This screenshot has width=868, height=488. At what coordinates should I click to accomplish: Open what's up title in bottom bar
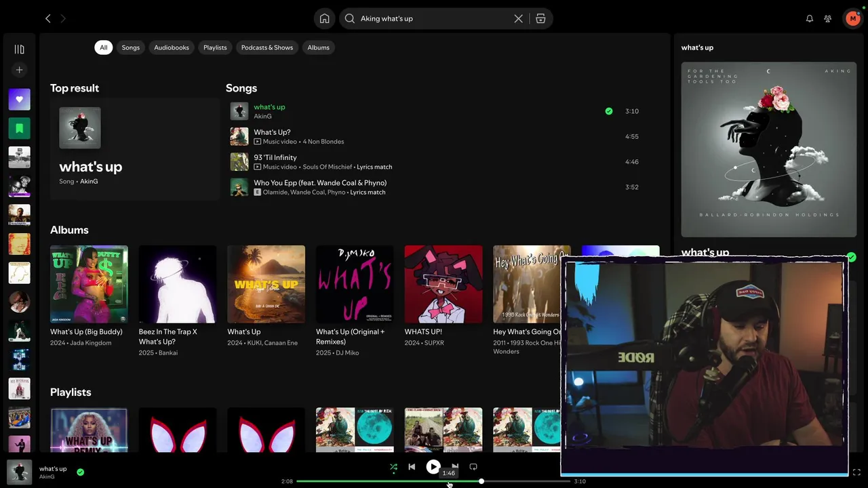click(53, 469)
